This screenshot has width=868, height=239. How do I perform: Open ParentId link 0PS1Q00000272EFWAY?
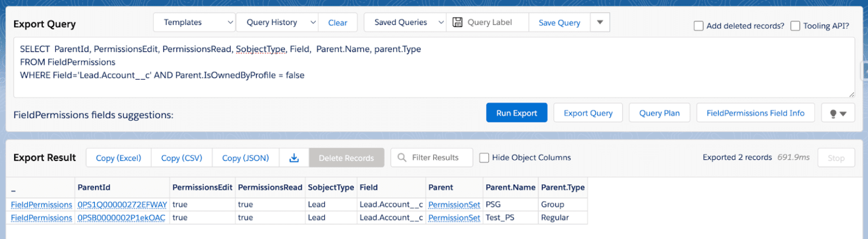(121, 205)
